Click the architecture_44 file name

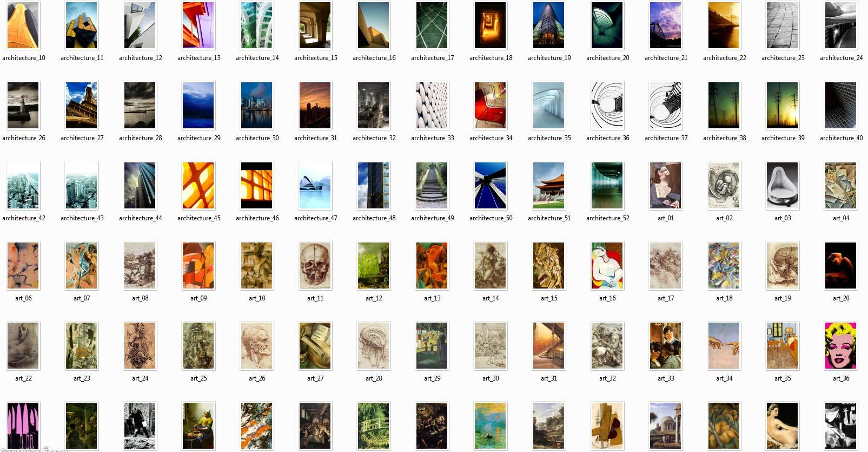tap(141, 218)
